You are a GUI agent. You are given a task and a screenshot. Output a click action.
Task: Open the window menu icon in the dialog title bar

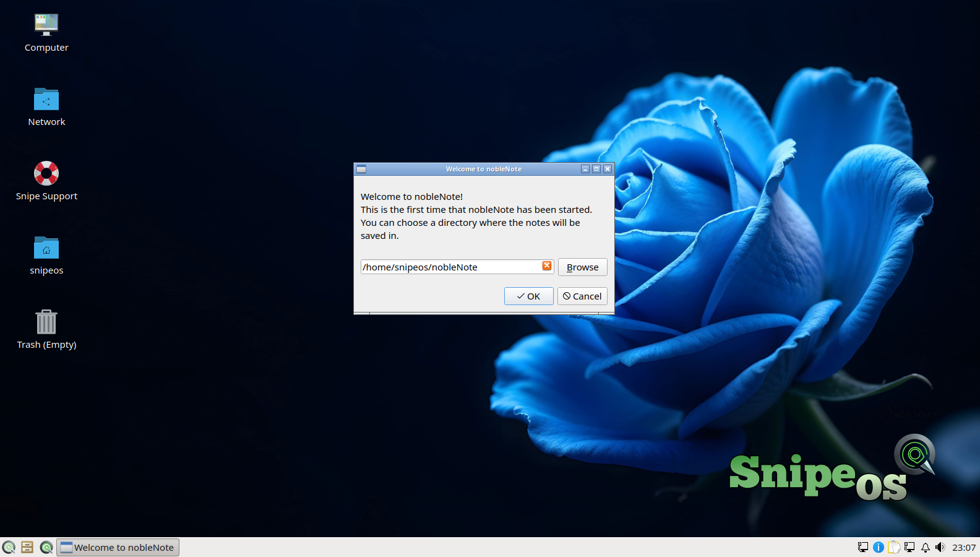point(361,169)
